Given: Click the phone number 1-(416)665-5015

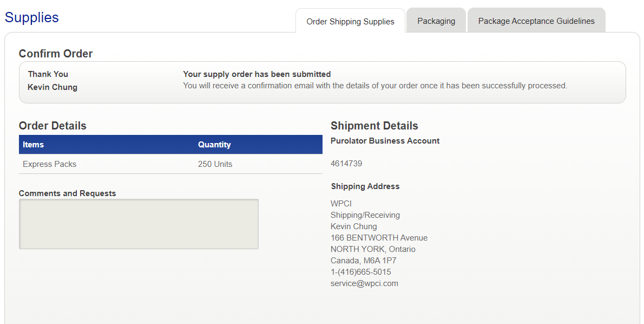Looking at the screenshot, I should coord(361,272).
